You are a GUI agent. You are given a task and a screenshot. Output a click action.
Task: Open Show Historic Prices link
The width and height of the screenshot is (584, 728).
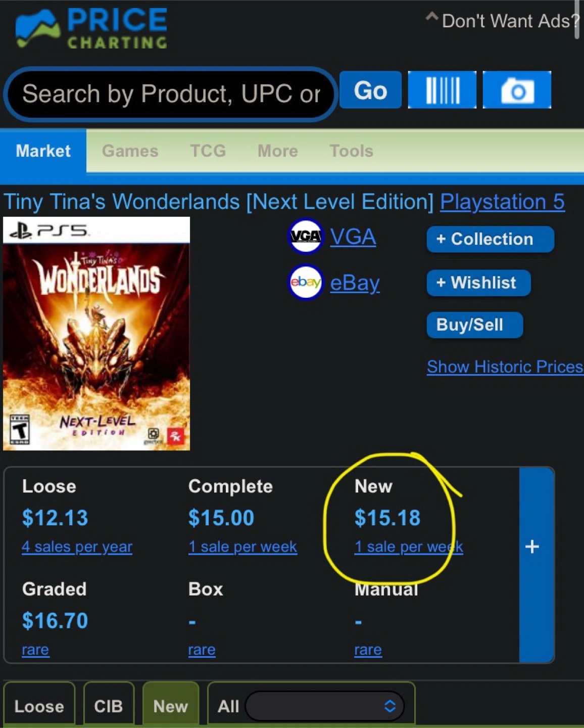pos(505,367)
